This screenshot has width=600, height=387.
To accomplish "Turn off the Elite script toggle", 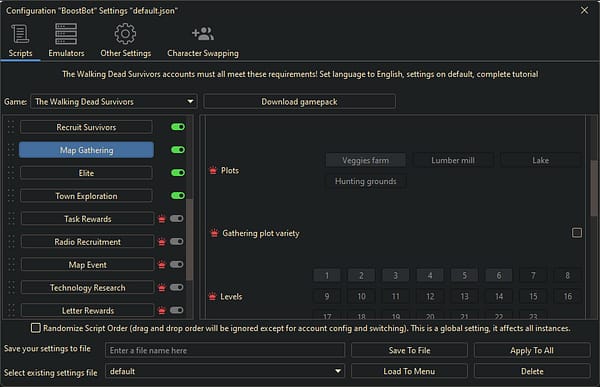I will tap(178, 173).
